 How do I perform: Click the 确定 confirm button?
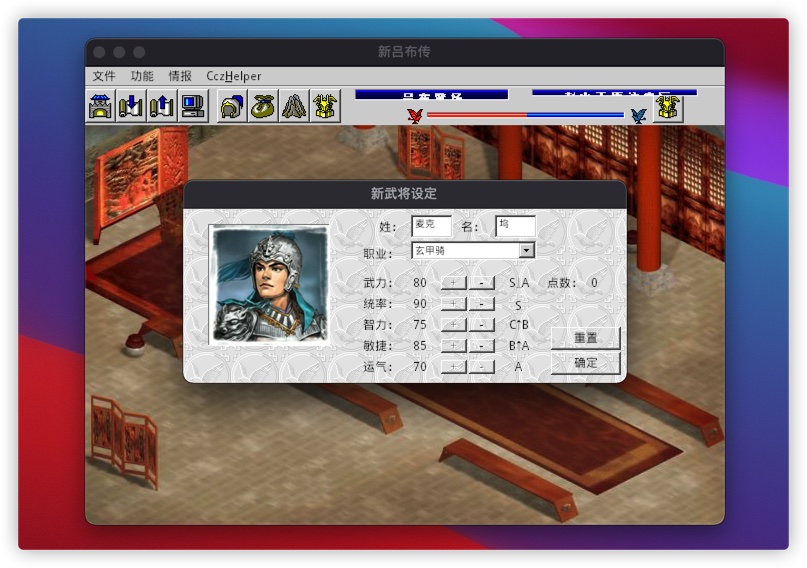[585, 363]
